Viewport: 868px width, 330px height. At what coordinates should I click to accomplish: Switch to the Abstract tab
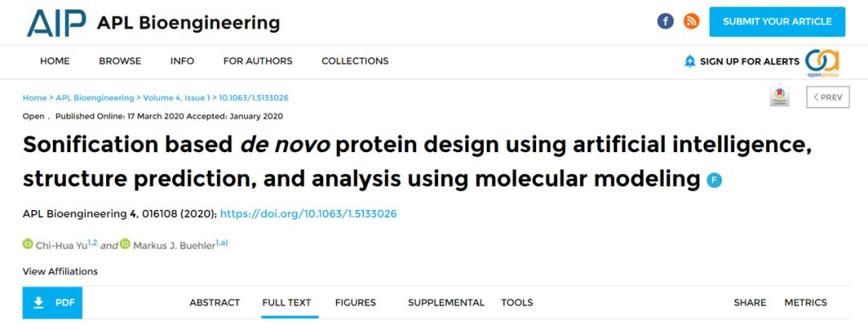215,303
